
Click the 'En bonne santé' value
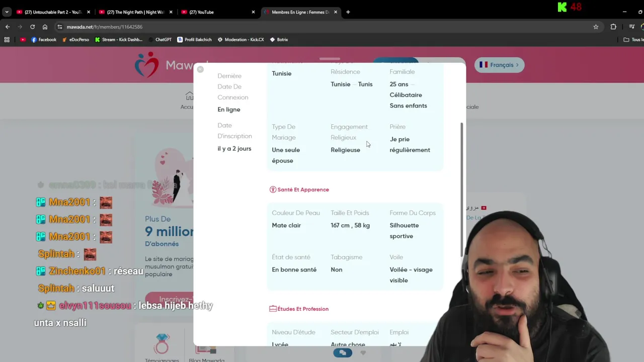click(294, 269)
